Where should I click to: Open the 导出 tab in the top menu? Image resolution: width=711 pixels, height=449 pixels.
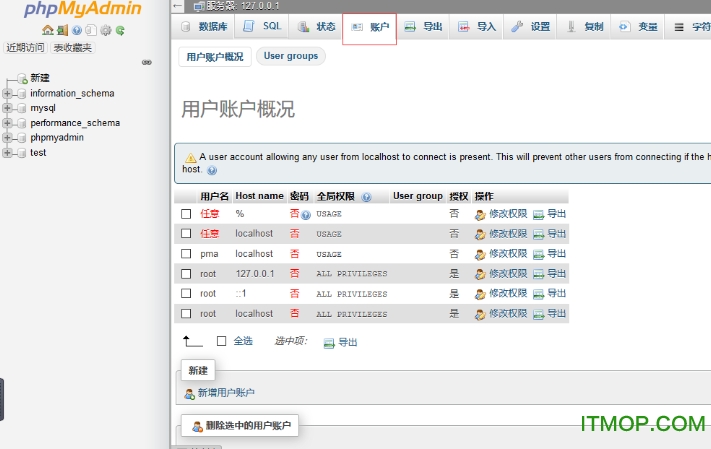coord(424,27)
